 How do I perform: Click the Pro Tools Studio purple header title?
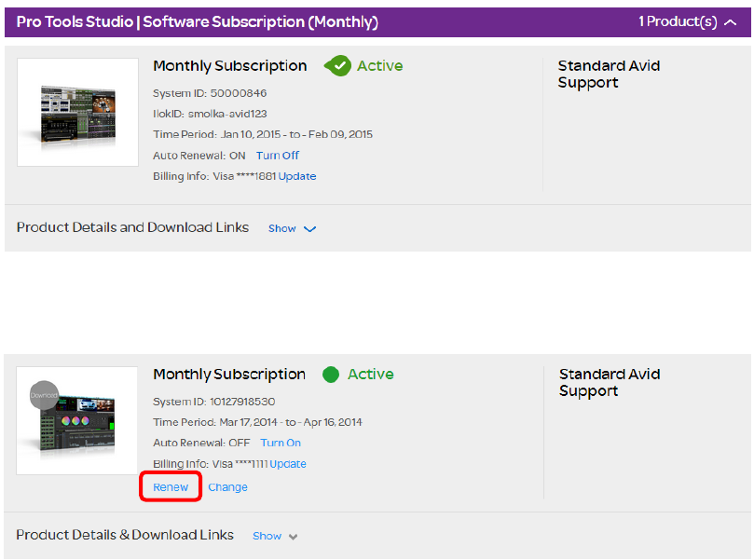click(x=198, y=21)
